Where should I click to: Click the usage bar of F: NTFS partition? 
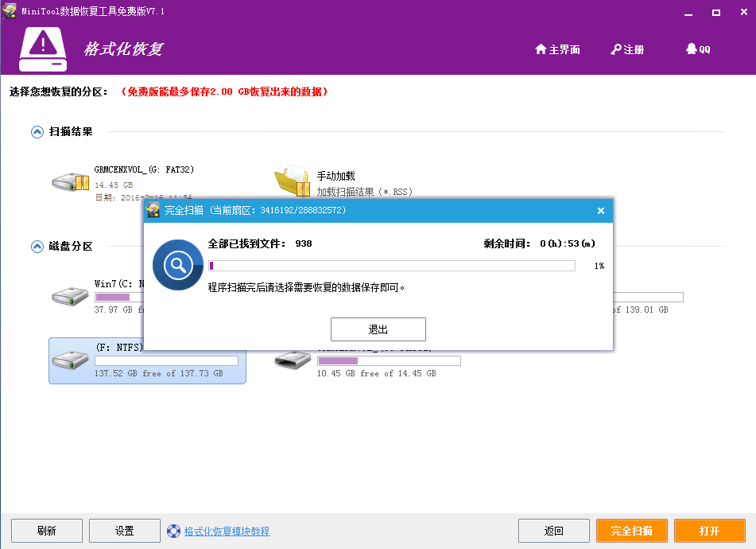click(166, 361)
